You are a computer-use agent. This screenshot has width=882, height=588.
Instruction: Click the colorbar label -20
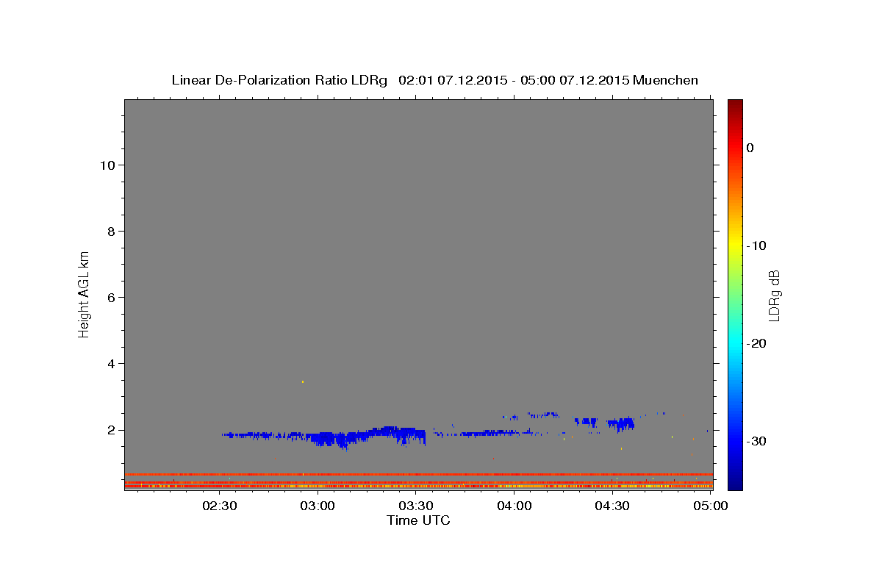coord(756,343)
